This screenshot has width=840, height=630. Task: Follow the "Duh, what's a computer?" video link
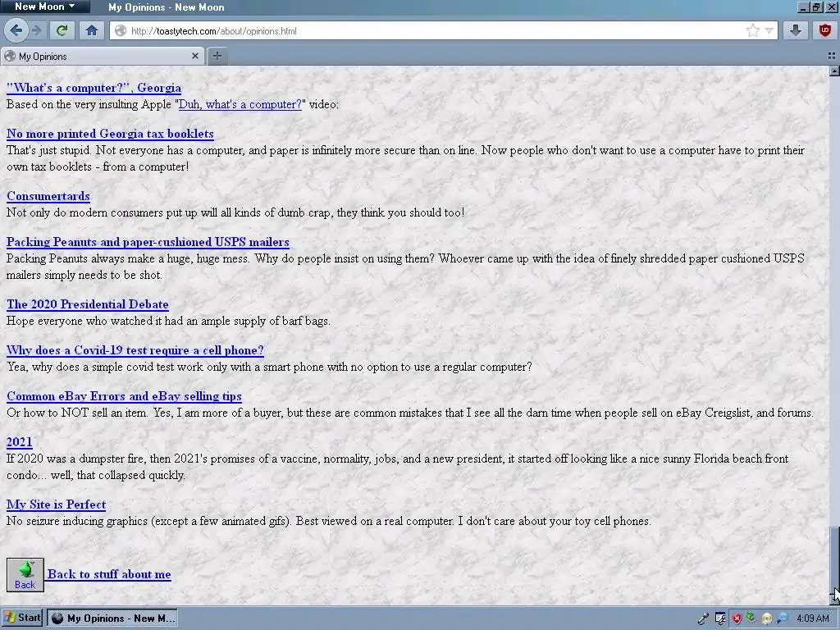pyautogui.click(x=240, y=104)
